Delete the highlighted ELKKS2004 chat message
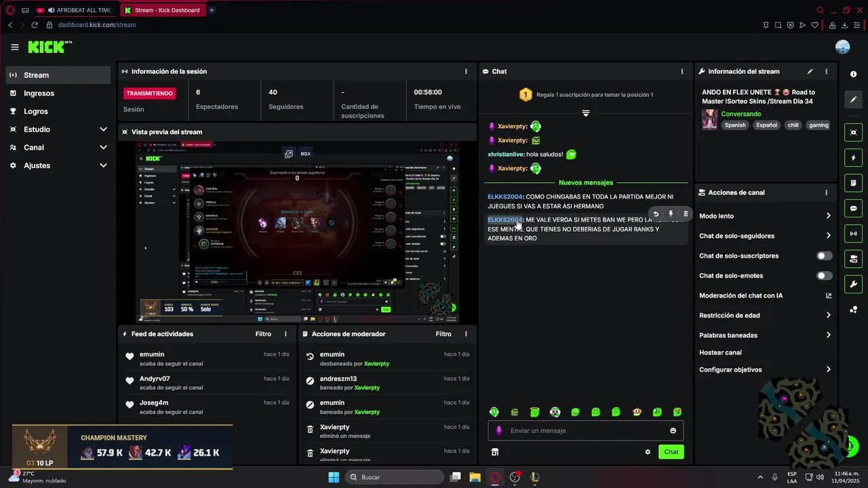 tap(686, 213)
